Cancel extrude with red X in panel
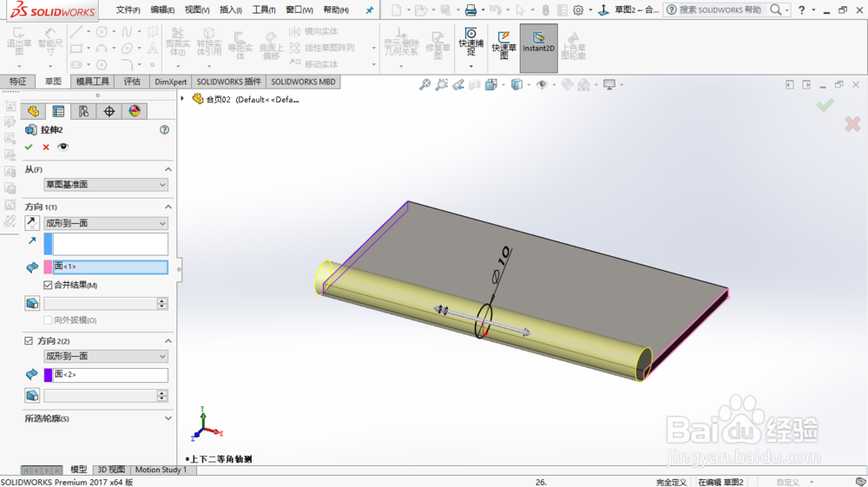The width and height of the screenshot is (868, 487). point(46,148)
